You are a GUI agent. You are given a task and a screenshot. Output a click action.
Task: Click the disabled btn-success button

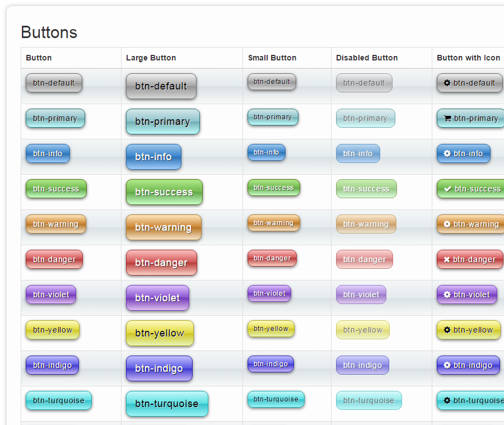tap(366, 189)
